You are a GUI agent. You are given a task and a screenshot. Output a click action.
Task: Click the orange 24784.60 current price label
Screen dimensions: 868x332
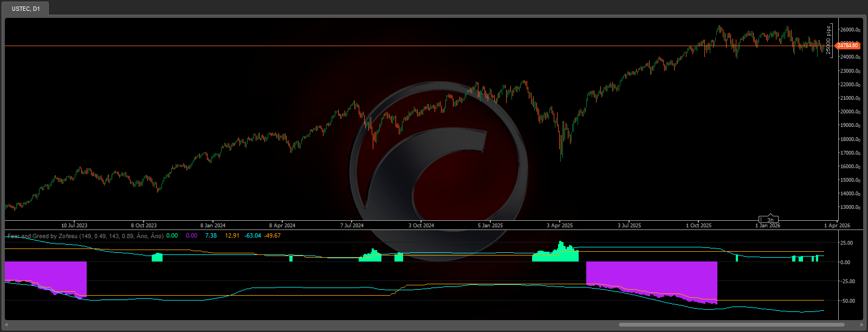click(848, 46)
